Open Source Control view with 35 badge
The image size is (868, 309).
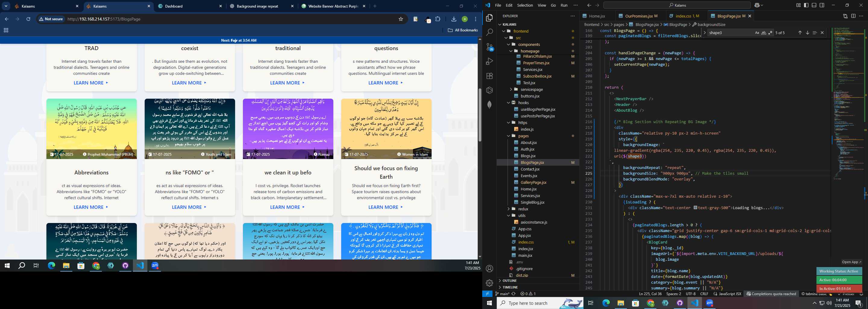pos(489,47)
